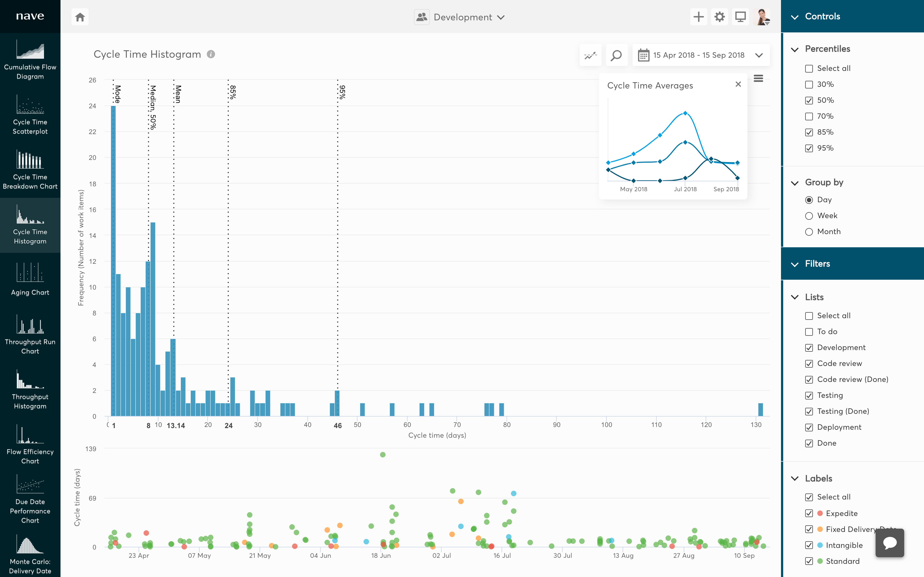Click the zoom magnifier above the histogram
924x577 pixels.
(616, 55)
